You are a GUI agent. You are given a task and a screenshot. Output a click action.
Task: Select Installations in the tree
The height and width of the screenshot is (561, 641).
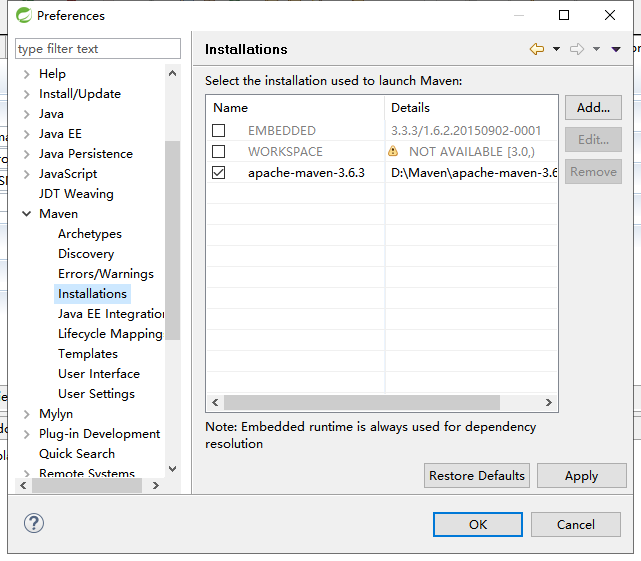pyautogui.click(x=92, y=294)
